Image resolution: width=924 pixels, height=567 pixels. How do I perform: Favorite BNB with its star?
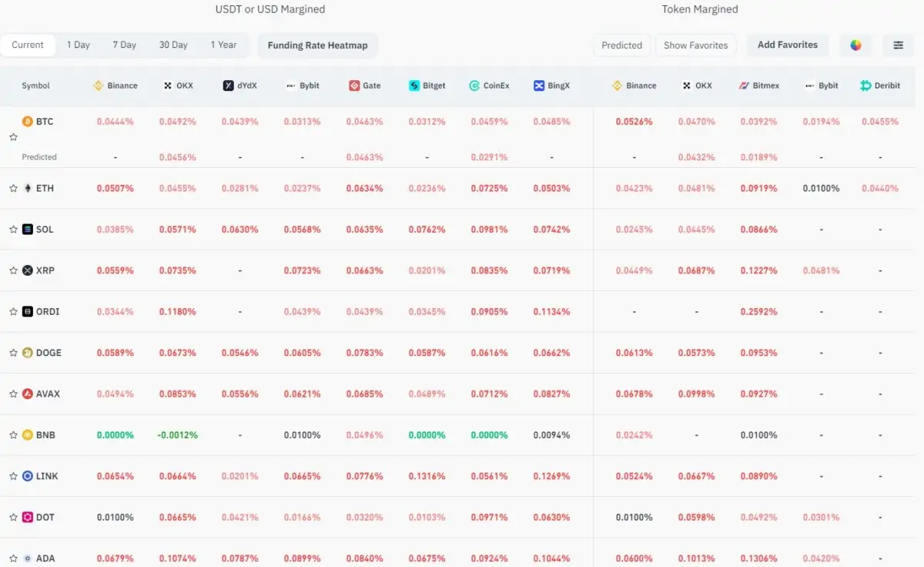[x=13, y=435]
